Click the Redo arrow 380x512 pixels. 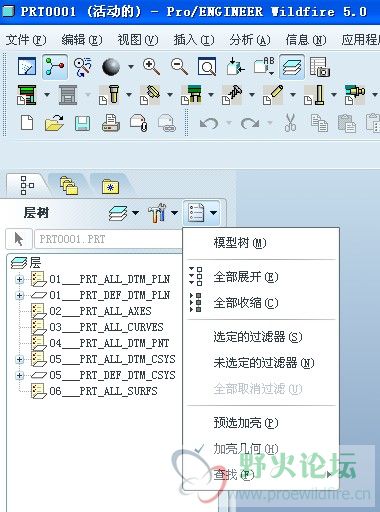click(x=250, y=123)
